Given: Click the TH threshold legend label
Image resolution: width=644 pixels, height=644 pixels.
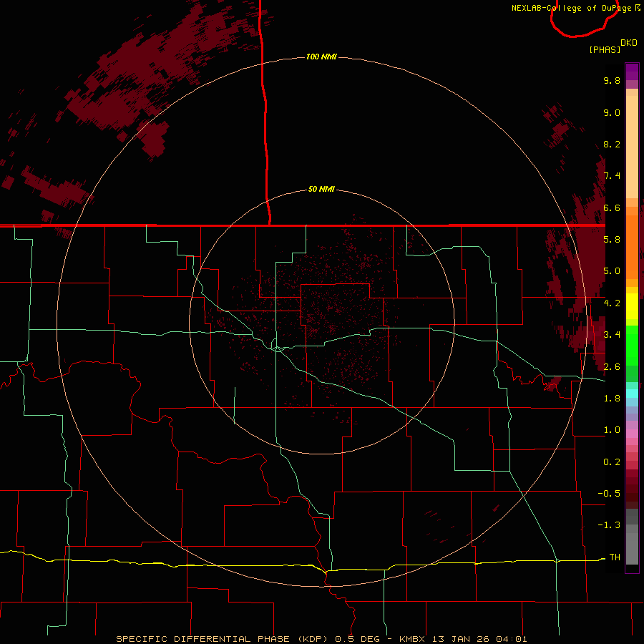Looking at the screenshot, I should pos(615,557).
